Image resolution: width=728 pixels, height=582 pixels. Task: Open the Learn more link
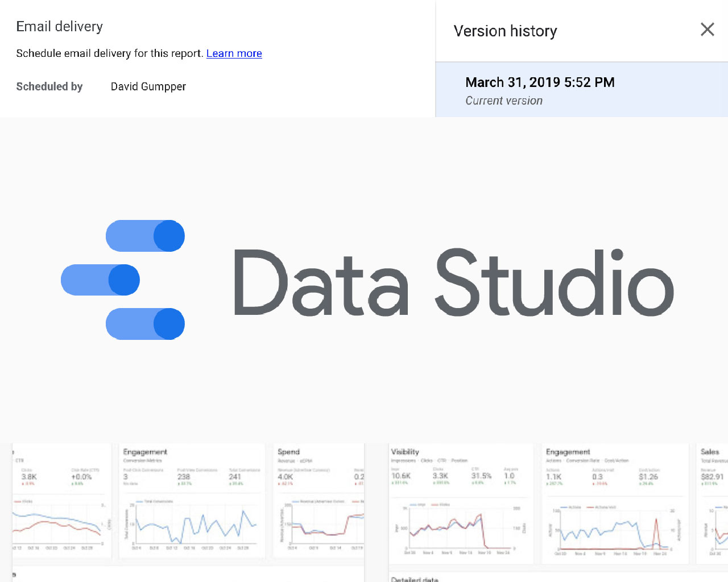(234, 53)
